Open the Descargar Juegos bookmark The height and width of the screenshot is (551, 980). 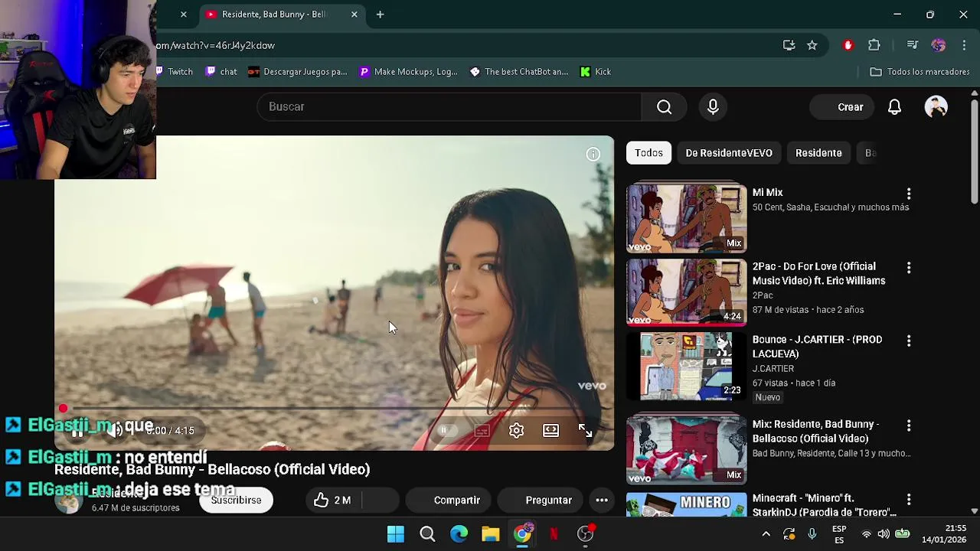click(x=297, y=72)
